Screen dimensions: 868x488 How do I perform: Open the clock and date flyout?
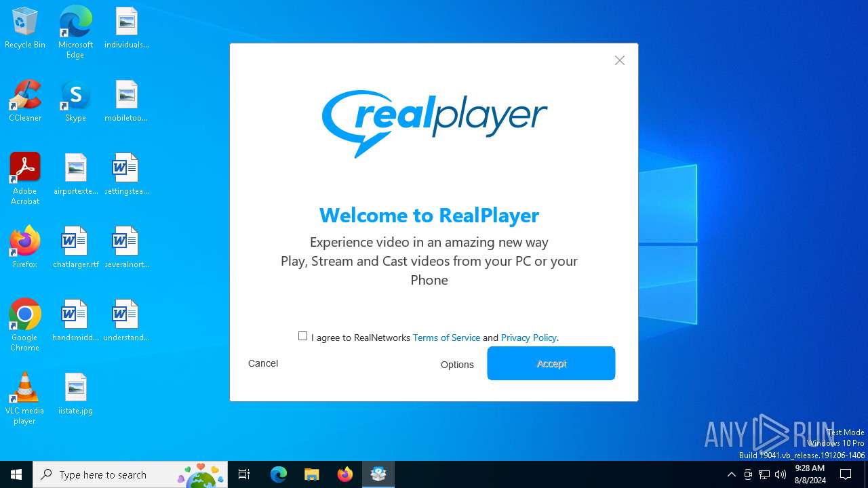click(810, 474)
